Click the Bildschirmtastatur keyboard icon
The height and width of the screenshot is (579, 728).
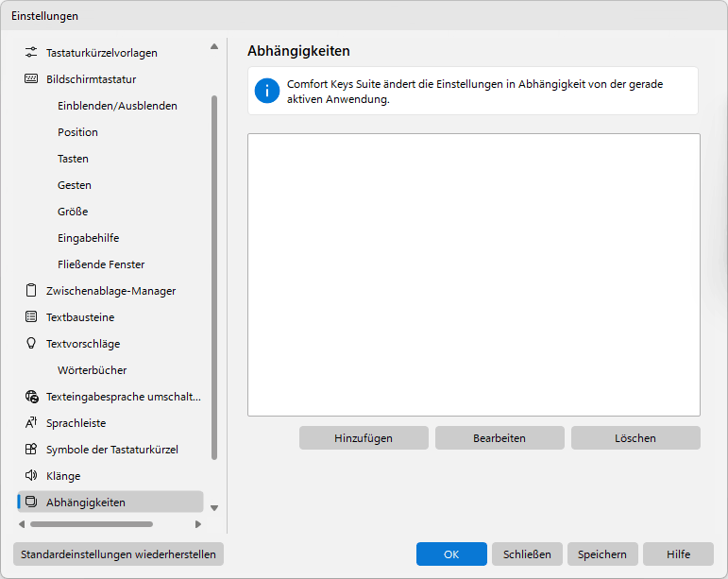pos(31,79)
